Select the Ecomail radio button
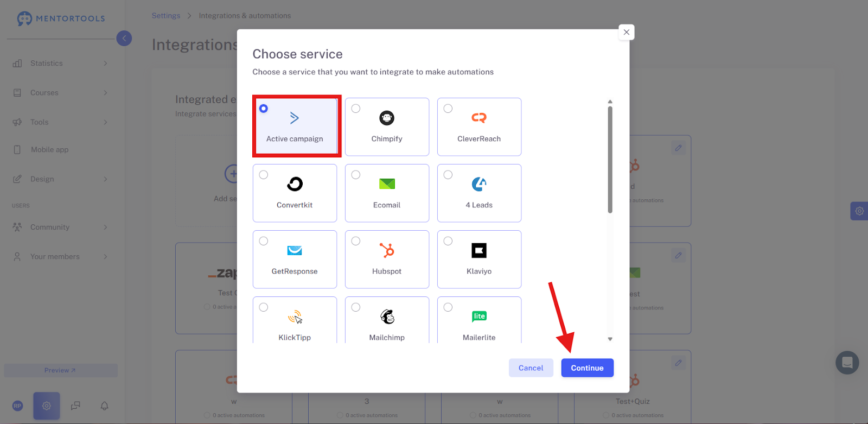The image size is (868, 424). tap(356, 175)
